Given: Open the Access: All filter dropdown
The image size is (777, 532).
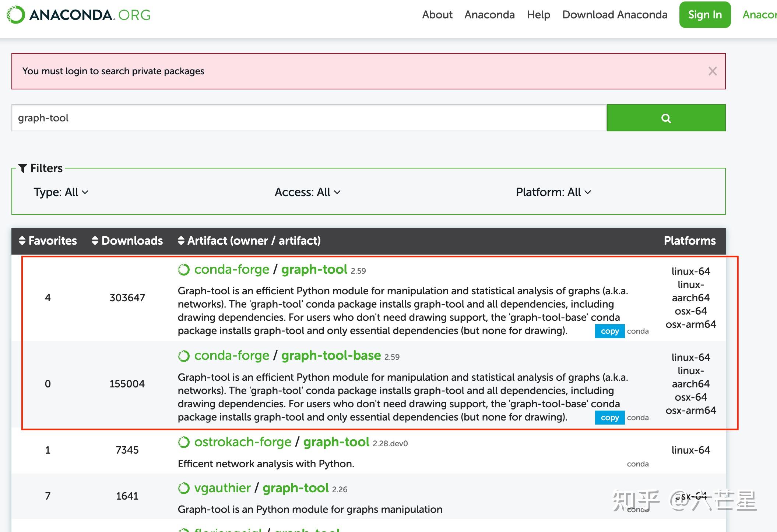Looking at the screenshot, I should click(x=307, y=192).
